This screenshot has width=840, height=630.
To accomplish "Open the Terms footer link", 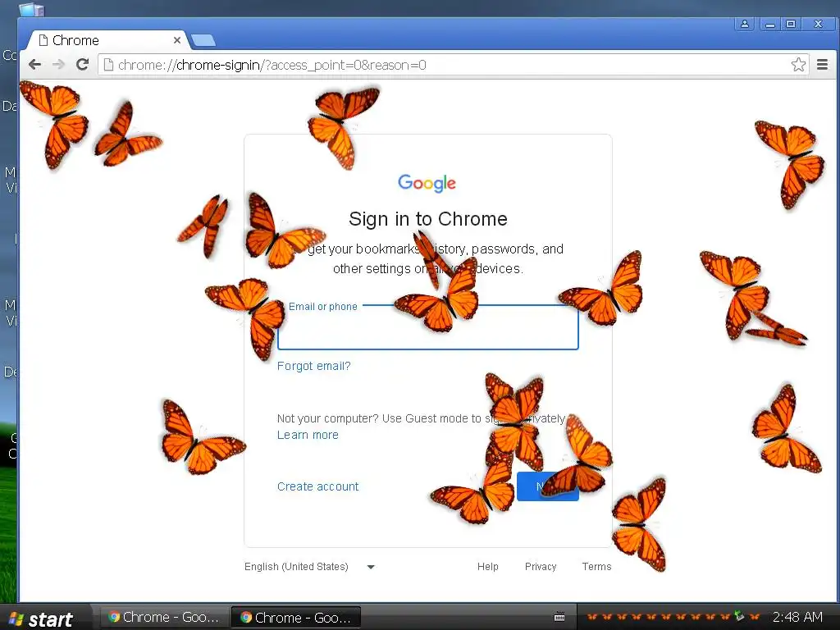I will (597, 567).
